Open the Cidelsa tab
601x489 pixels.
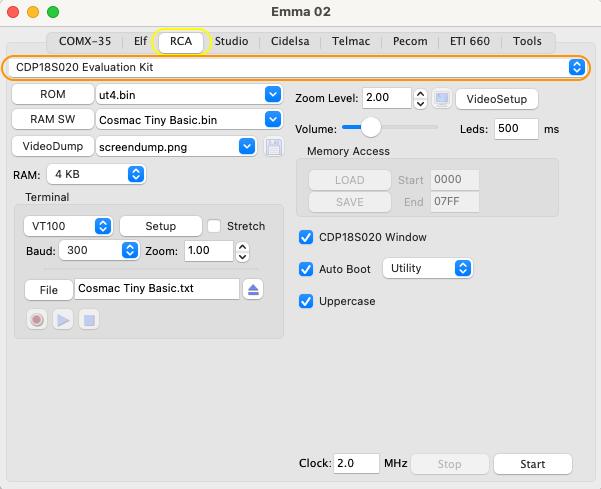(290, 41)
